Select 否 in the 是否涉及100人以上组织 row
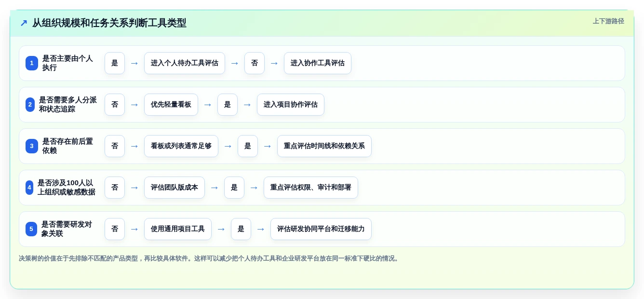 (115, 188)
